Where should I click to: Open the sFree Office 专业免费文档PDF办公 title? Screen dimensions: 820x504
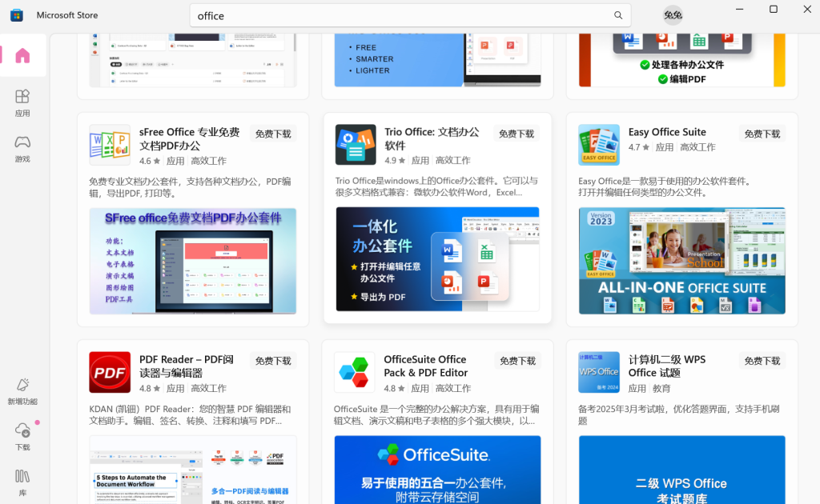click(x=189, y=138)
